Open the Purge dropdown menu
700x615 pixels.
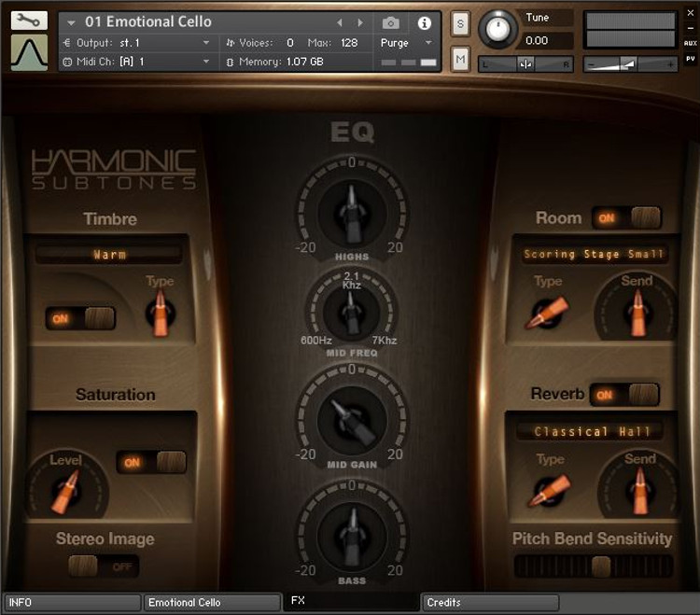[x=406, y=43]
